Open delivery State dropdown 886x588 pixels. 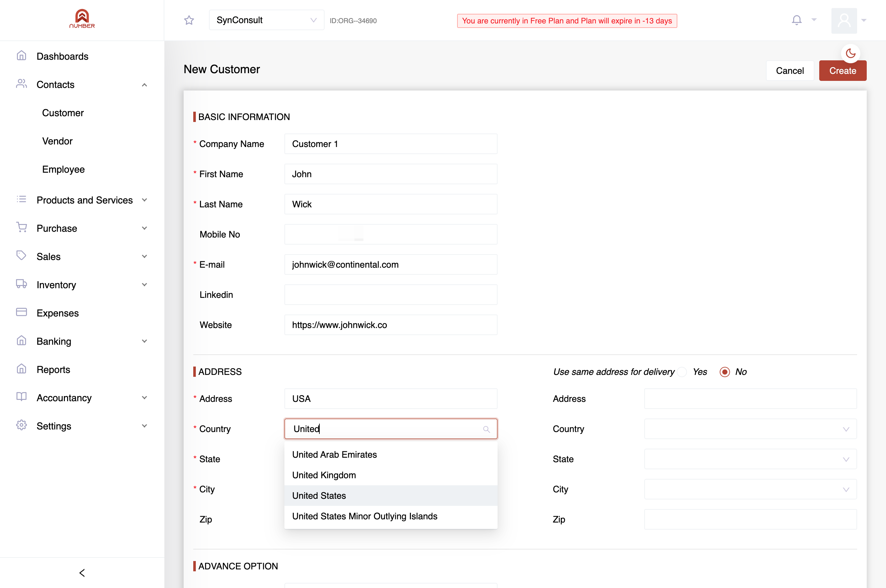point(750,459)
